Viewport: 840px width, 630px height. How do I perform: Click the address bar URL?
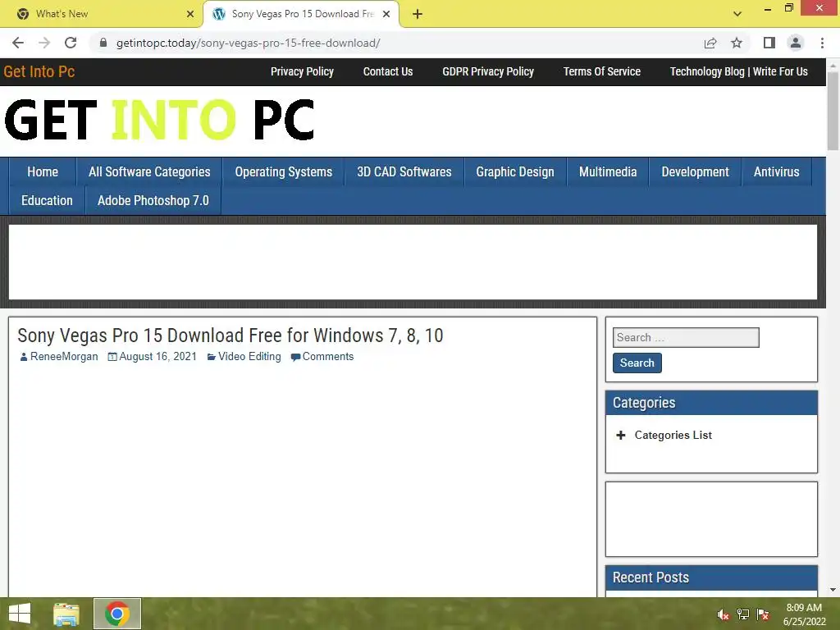248,43
